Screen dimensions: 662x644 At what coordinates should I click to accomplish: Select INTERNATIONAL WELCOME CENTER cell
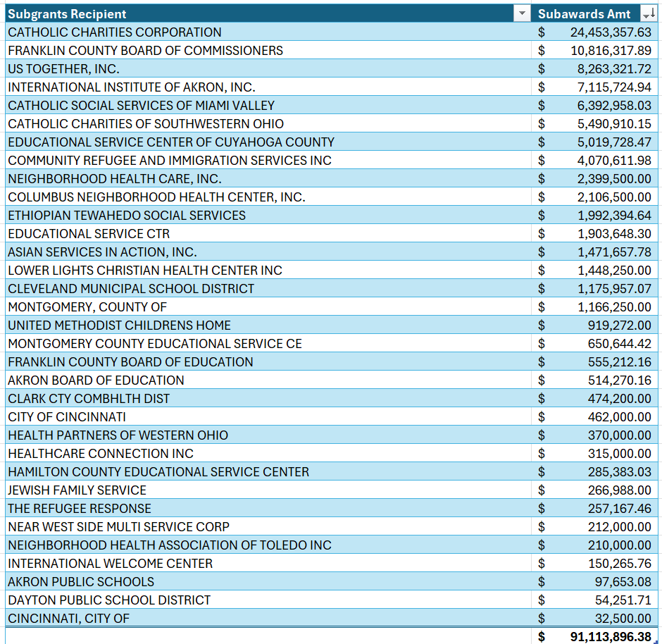268,564
